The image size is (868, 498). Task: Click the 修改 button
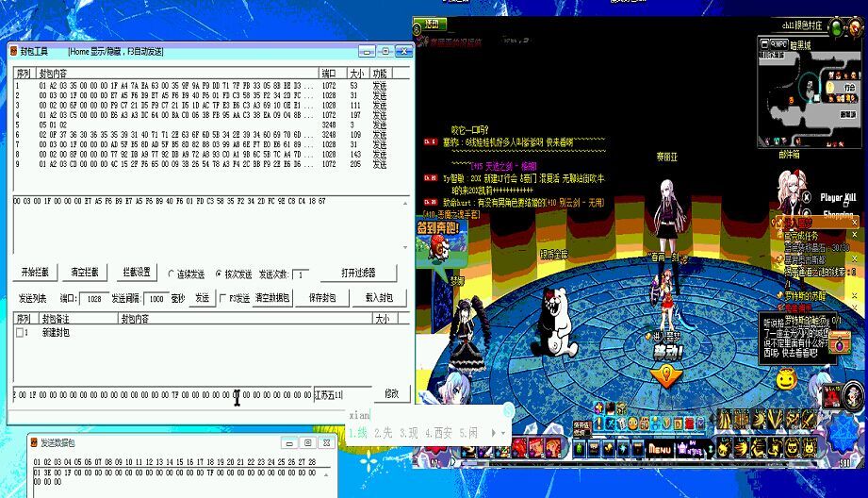pyautogui.click(x=391, y=393)
